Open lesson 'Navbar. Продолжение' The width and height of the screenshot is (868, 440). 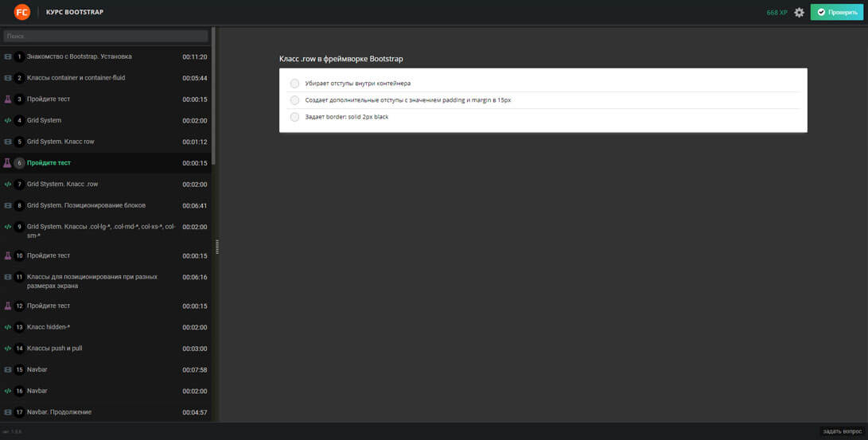coord(59,412)
